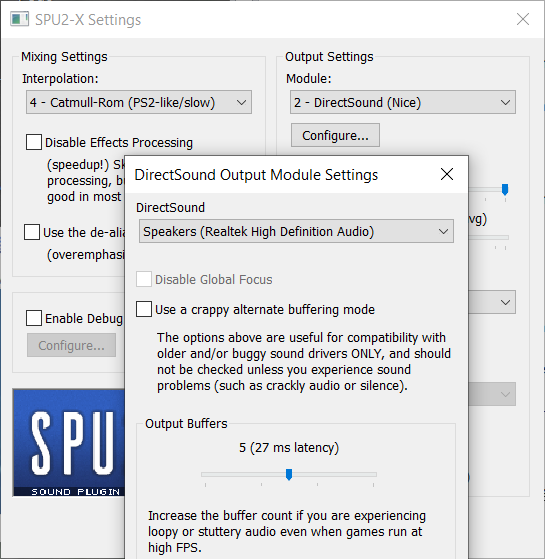The image size is (545, 559).
Task: Toggle Disable Effects Processing checkbox
Action: click(x=34, y=142)
